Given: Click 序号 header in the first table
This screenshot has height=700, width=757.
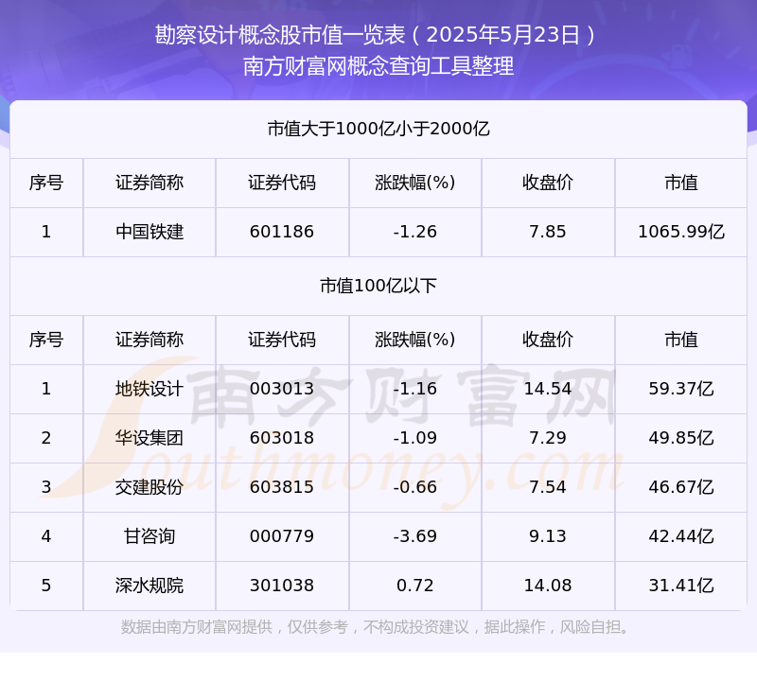Looking at the screenshot, I should 46,183.
